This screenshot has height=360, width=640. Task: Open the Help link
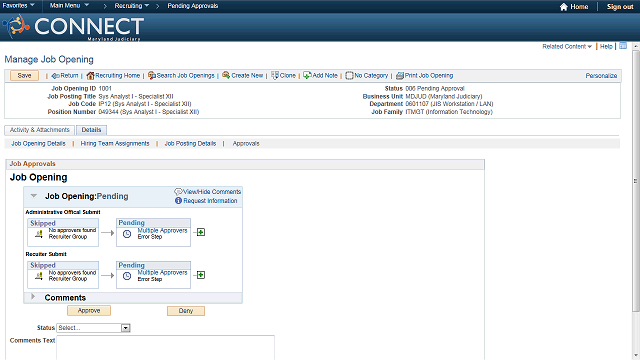tap(606, 47)
